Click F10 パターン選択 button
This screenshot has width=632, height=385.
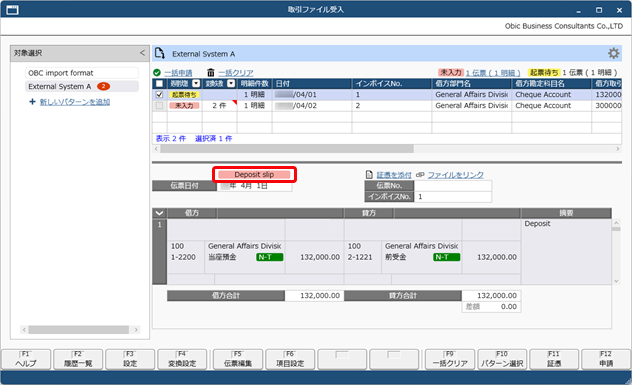[502, 359]
